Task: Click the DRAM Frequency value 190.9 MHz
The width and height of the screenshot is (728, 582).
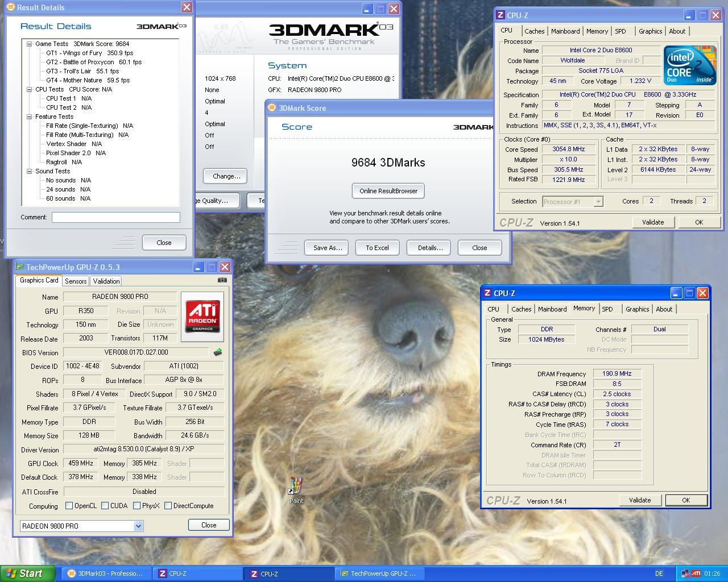Action: (617, 373)
